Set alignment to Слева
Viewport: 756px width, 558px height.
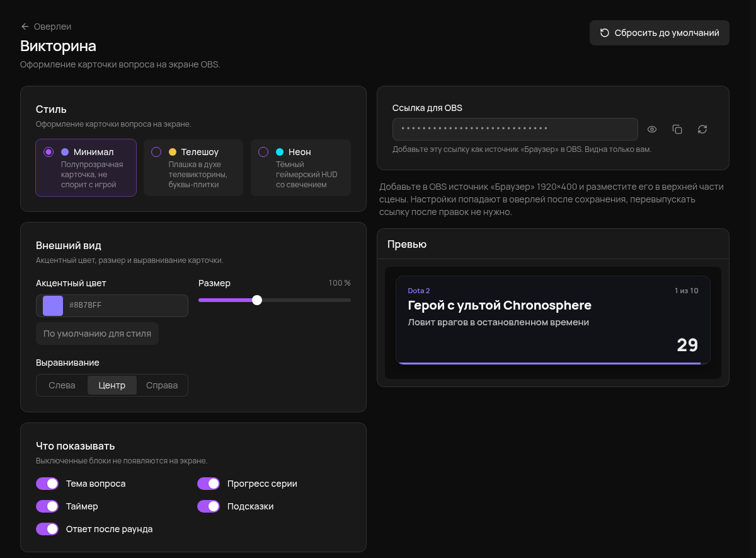coord(62,385)
